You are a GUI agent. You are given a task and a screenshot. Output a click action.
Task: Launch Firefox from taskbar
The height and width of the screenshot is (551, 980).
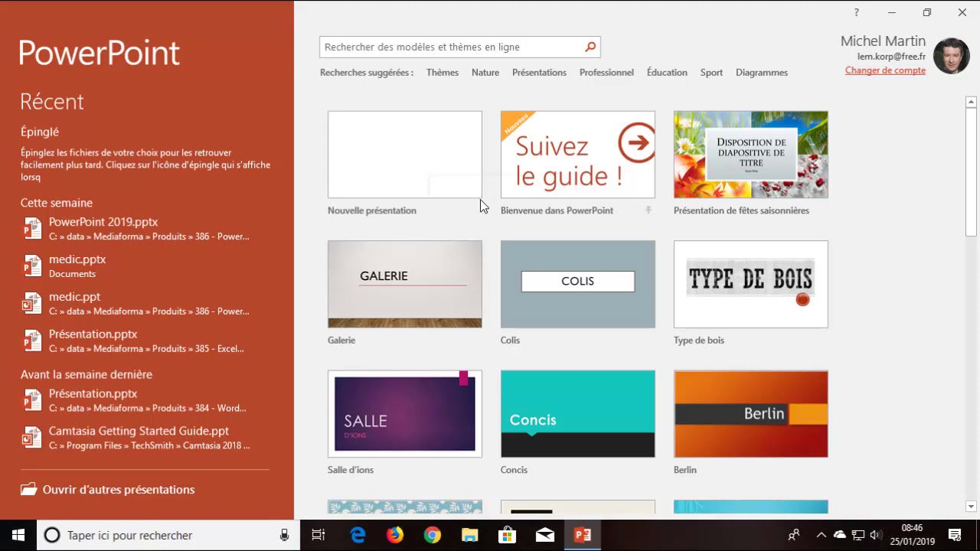tap(395, 535)
